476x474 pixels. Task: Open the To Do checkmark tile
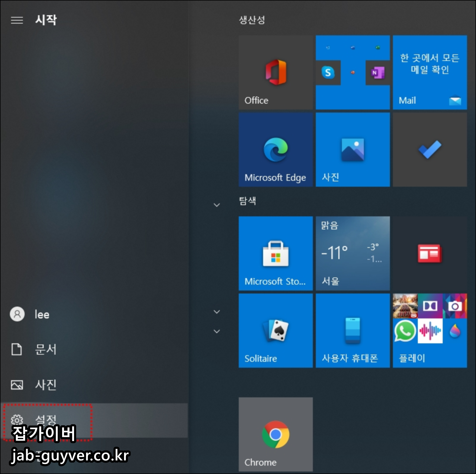point(430,150)
